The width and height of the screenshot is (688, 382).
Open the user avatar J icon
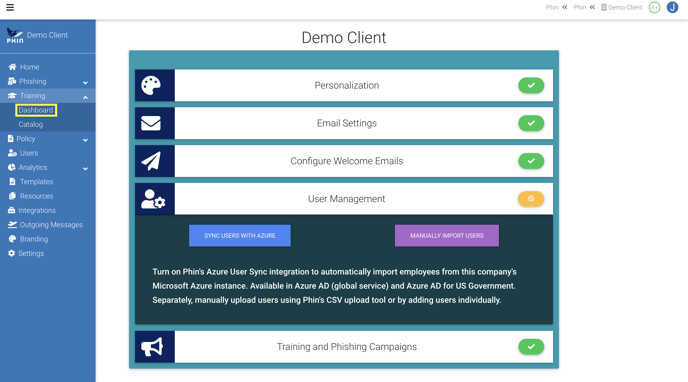tap(672, 7)
